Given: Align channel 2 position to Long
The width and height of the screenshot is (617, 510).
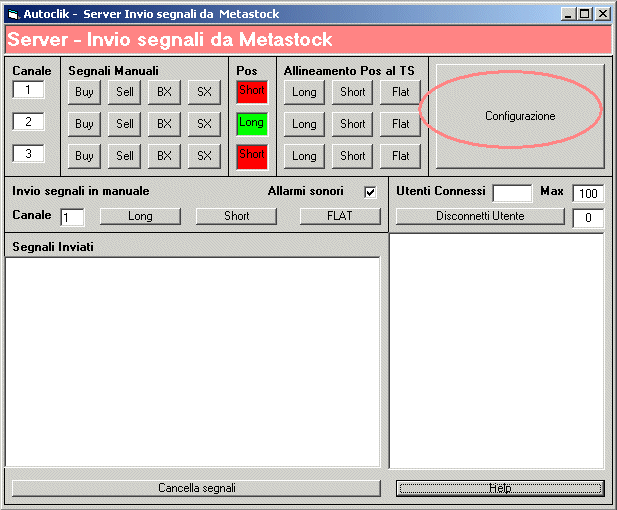Looking at the screenshot, I should tap(304, 124).
